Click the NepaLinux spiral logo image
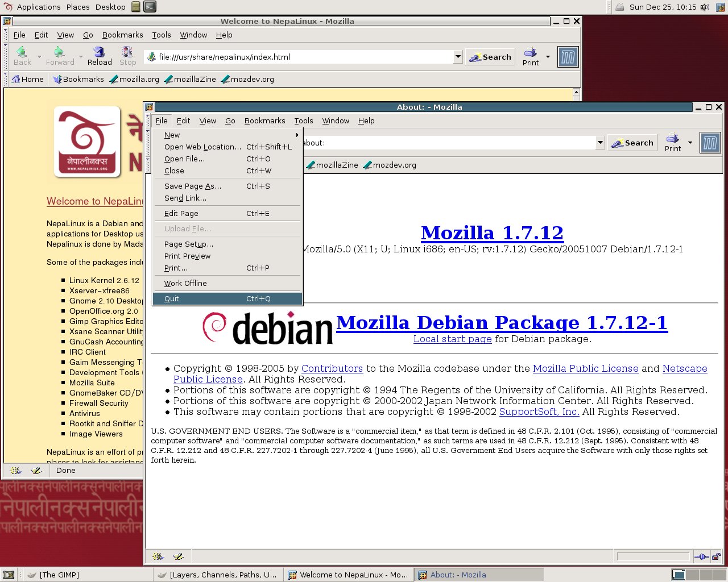This screenshot has width=728, height=582. click(x=88, y=142)
